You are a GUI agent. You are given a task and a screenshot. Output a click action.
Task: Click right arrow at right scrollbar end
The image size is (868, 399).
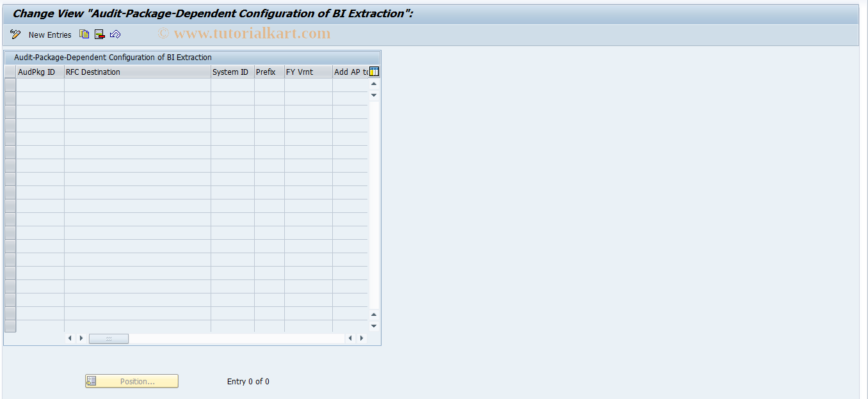coord(362,338)
